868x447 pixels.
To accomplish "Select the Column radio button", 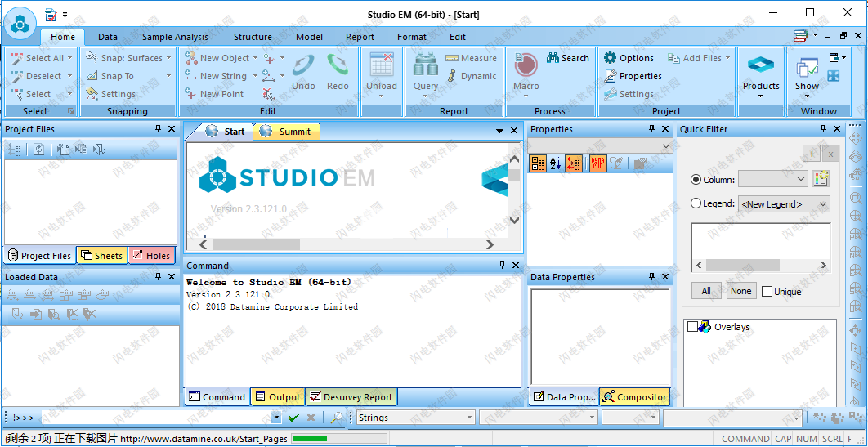I will (x=696, y=179).
